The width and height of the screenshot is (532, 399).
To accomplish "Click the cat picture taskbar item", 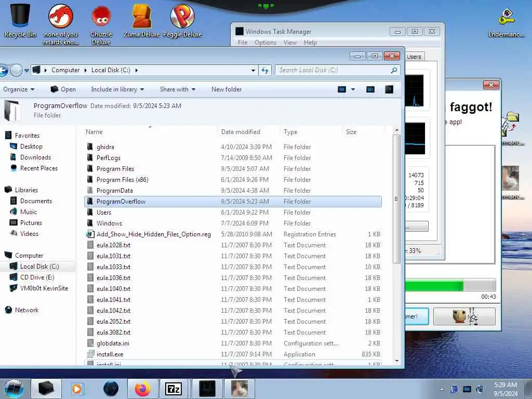I will click(239, 389).
